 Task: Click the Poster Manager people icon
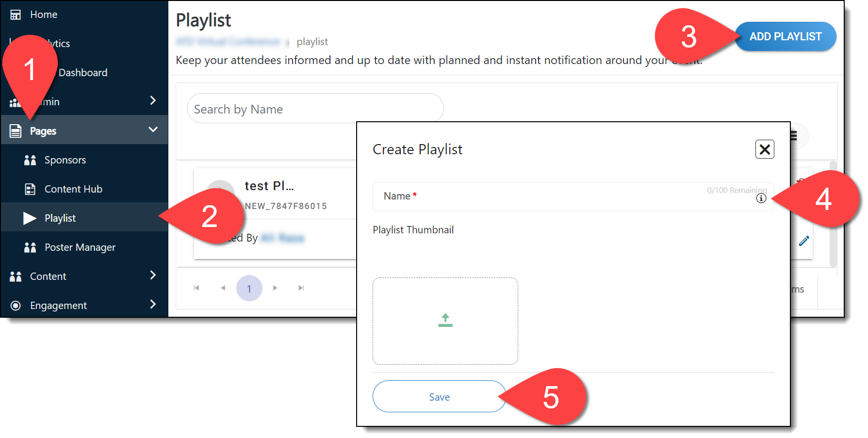[30, 247]
